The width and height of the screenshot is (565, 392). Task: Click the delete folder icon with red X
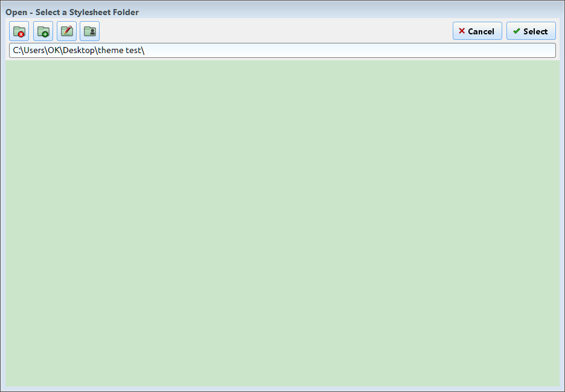pos(19,31)
